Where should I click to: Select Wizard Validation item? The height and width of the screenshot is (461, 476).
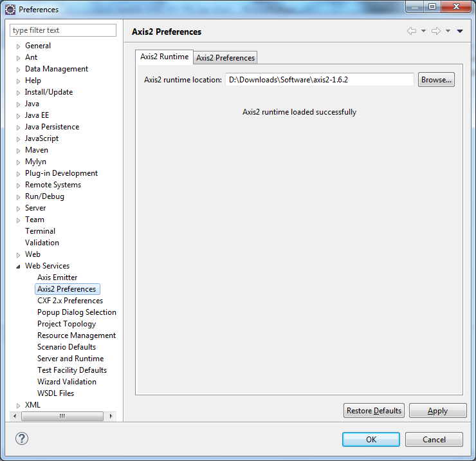coord(67,382)
